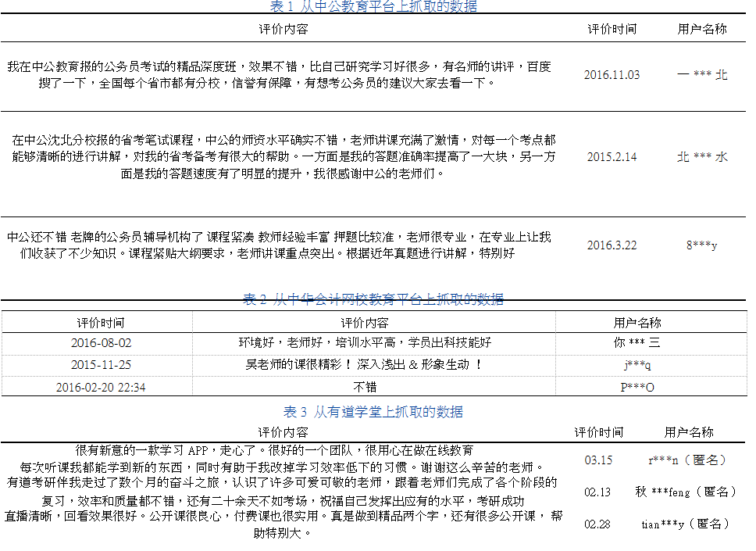This screenshot has height=551, width=756.
Task: Click the date 2015.2.14
Action: coord(612,157)
